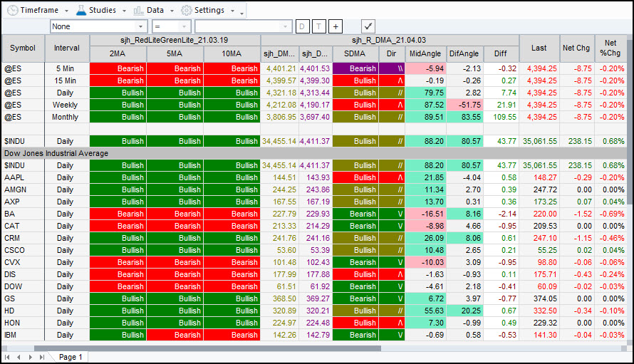Screen dimensions: 634x364
Task: Click the MidAngle column header
Action: (425, 53)
